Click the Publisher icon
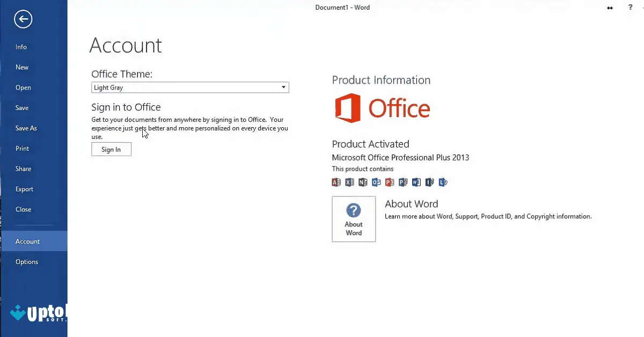This screenshot has height=337, width=644. tap(403, 182)
